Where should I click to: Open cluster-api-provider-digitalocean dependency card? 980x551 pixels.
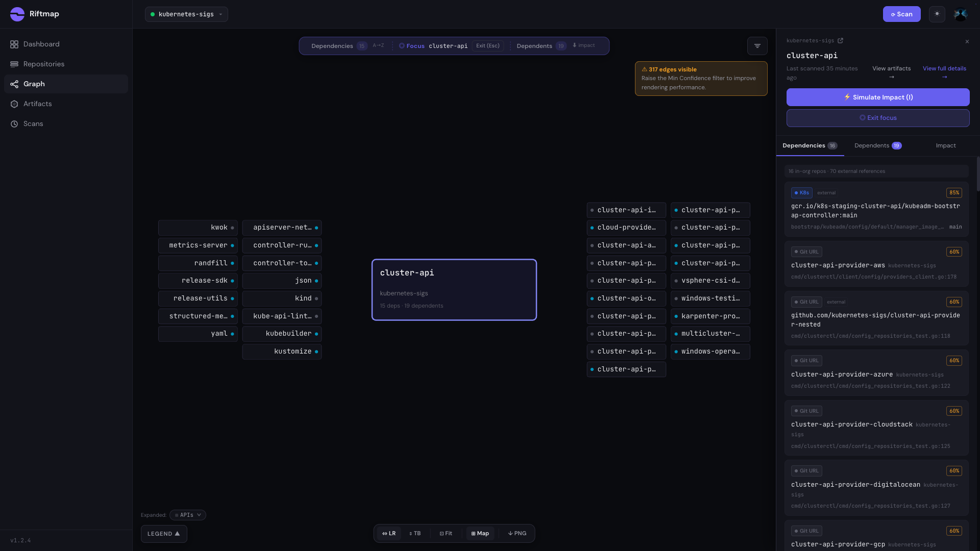tap(876, 488)
